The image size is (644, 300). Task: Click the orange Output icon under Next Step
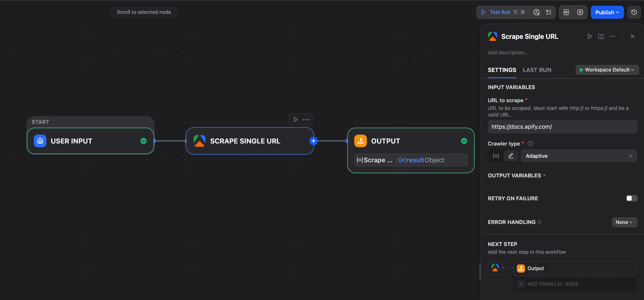(x=521, y=269)
